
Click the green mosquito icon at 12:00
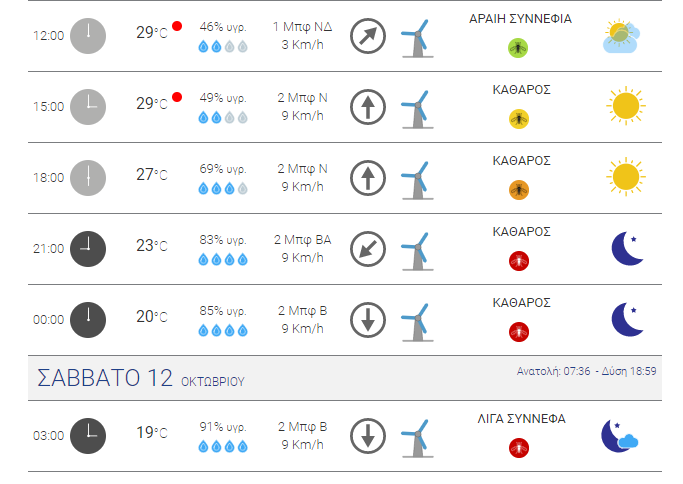click(518, 48)
